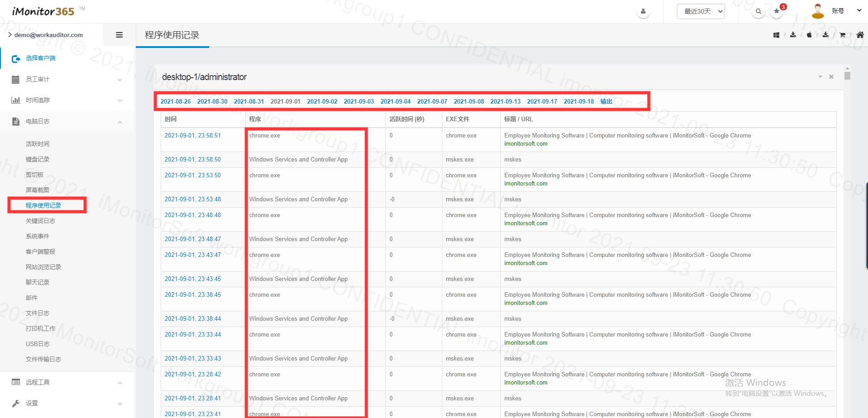The width and height of the screenshot is (868, 418).
Task: Go to home via house icon
Action: coord(860,35)
